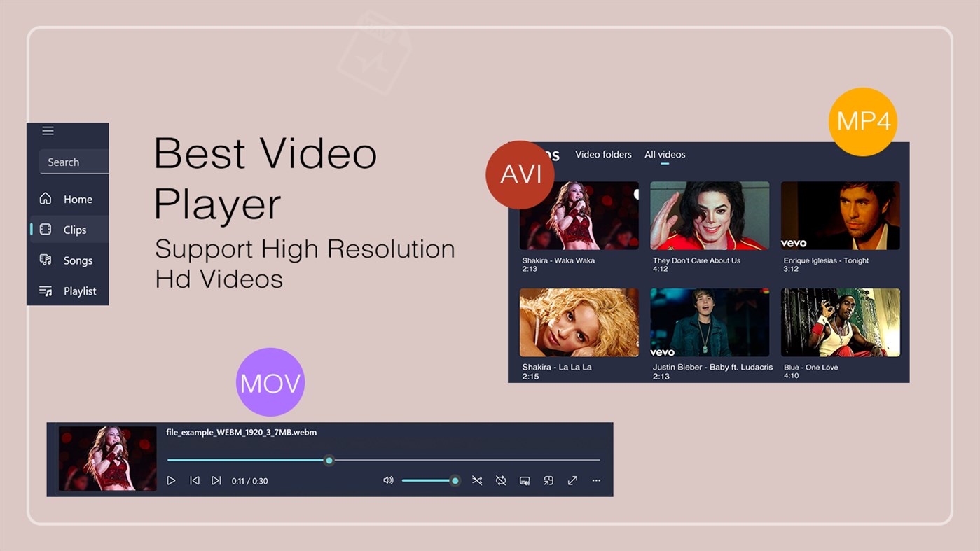This screenshot has height=551, width=980.
Task: Go back with the Previous track button
Action: click(195, 480)
